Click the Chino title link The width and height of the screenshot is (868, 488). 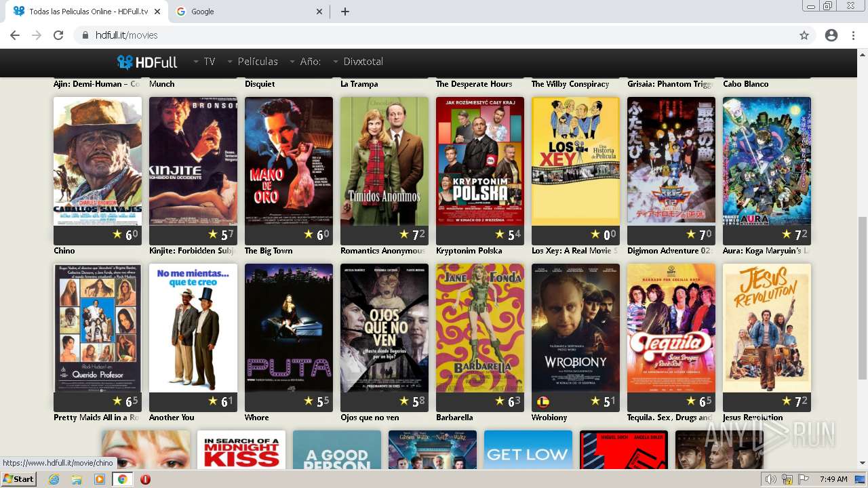[x=64, y=251]
